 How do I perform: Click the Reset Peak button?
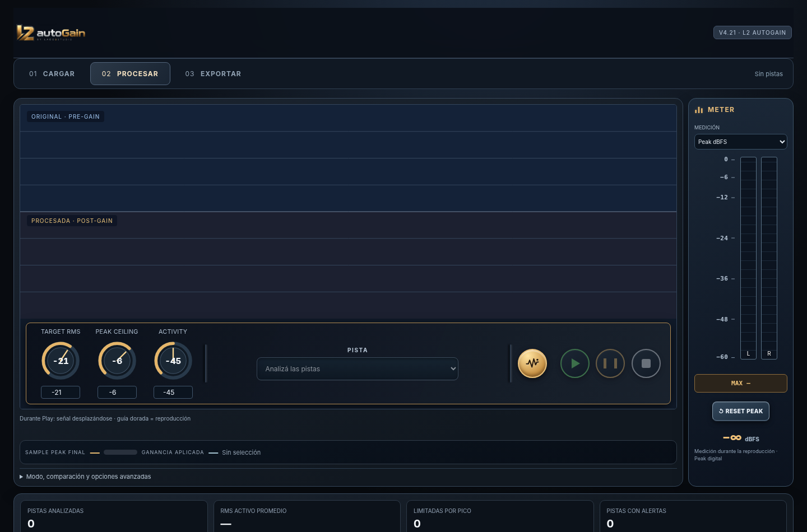pos(741,411)
